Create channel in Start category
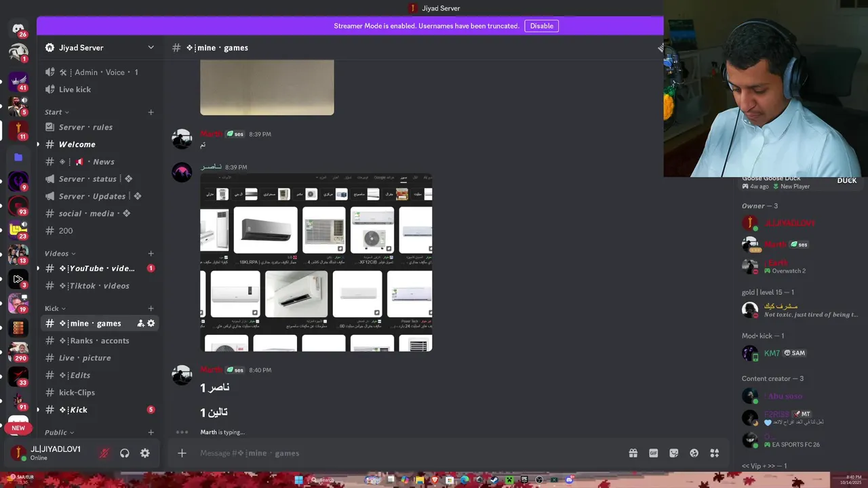Image resolution: width=868 pixels, height=488 pixels. (151, 112)
